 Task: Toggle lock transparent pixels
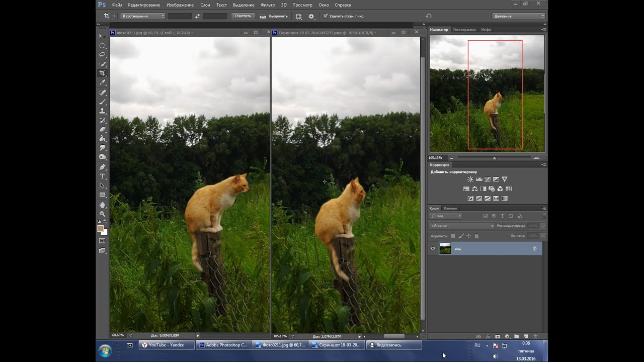pyautogui.click(x=453, y=236)
